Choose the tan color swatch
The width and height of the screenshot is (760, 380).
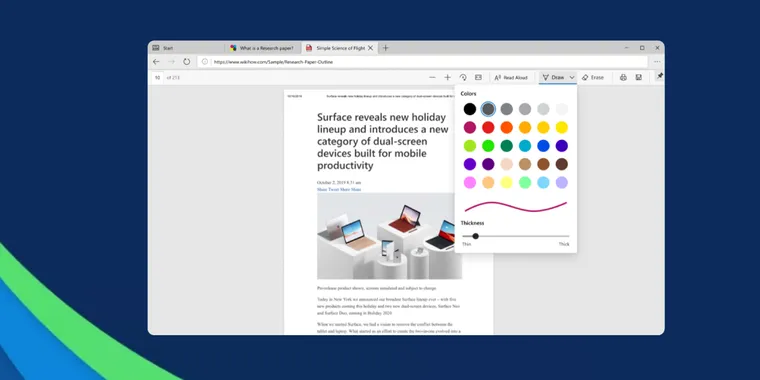click(525, 164)
